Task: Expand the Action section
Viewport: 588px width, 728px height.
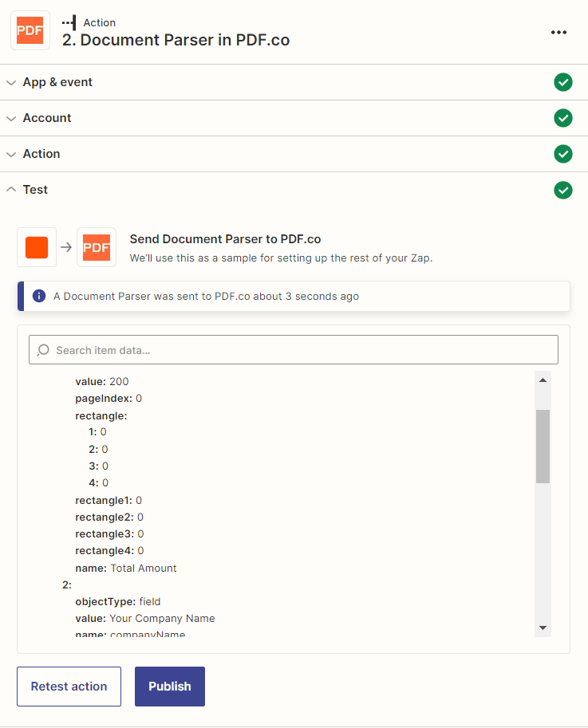Action: [41, 154]
